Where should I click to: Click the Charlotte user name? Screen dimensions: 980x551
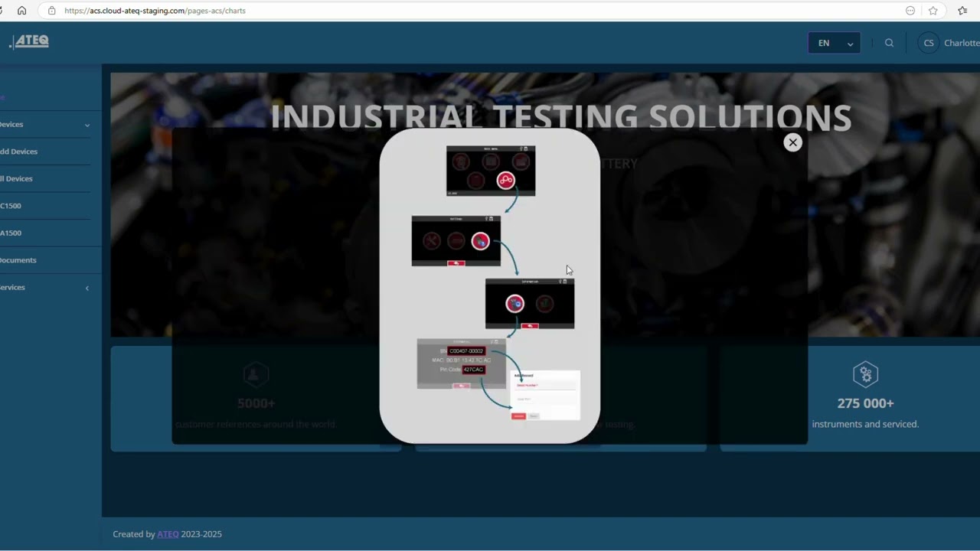(x=962, y=43)
